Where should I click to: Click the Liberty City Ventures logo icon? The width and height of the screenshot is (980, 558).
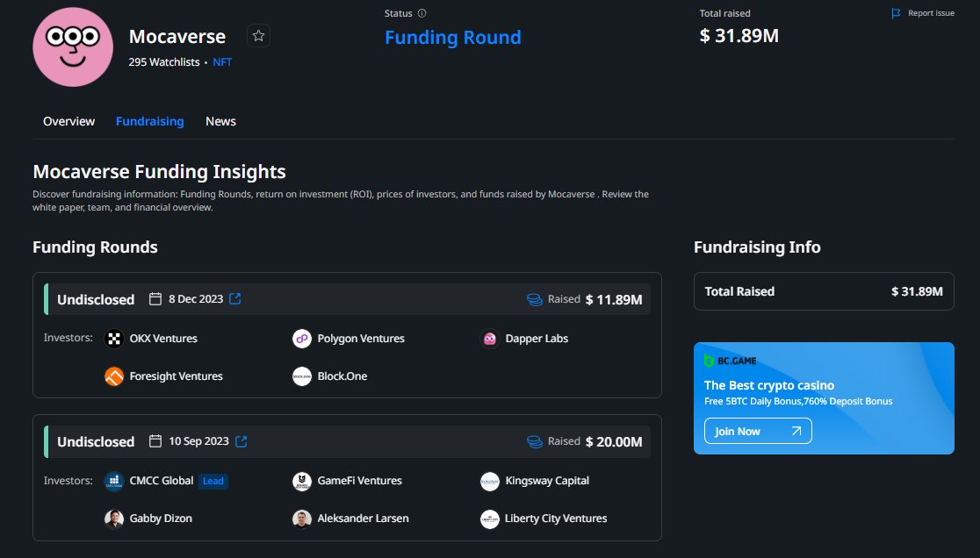[489, 519]
